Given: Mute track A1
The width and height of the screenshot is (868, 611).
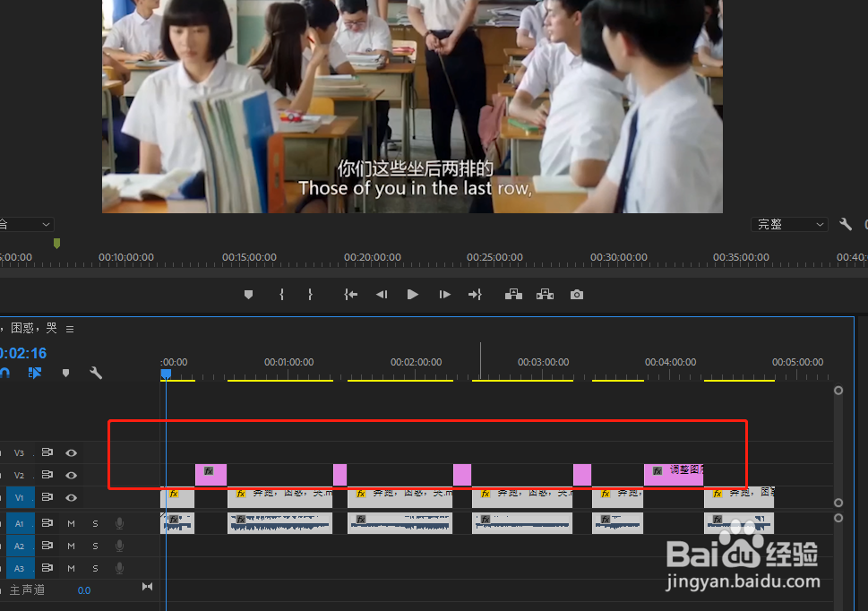Looking at the screenshot, I should 71,523.
